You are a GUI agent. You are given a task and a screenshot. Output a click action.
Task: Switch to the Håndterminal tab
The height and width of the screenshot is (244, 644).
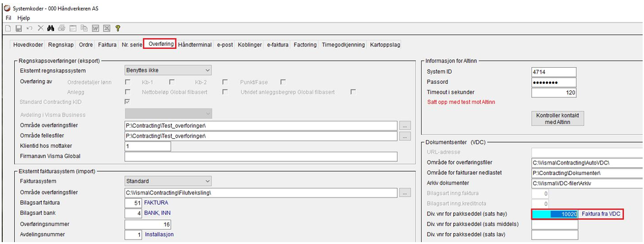(195, 45)
